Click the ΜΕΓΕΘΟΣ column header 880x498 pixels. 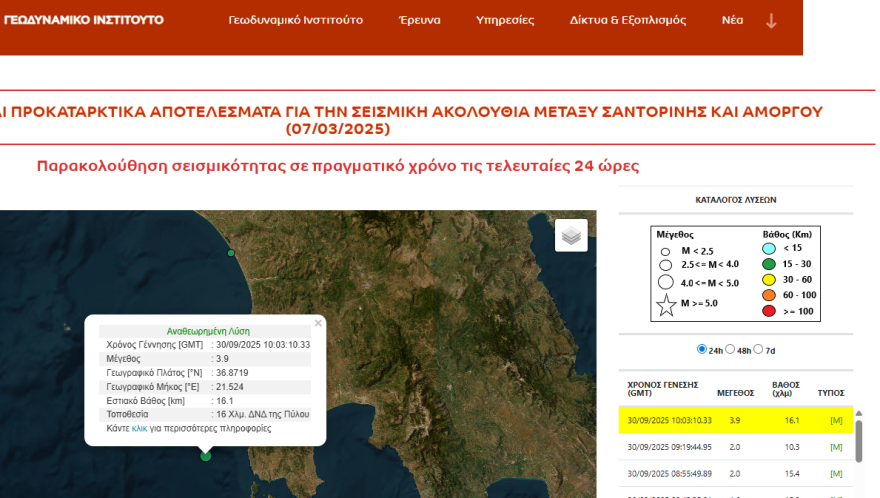(x=735, y=393)
